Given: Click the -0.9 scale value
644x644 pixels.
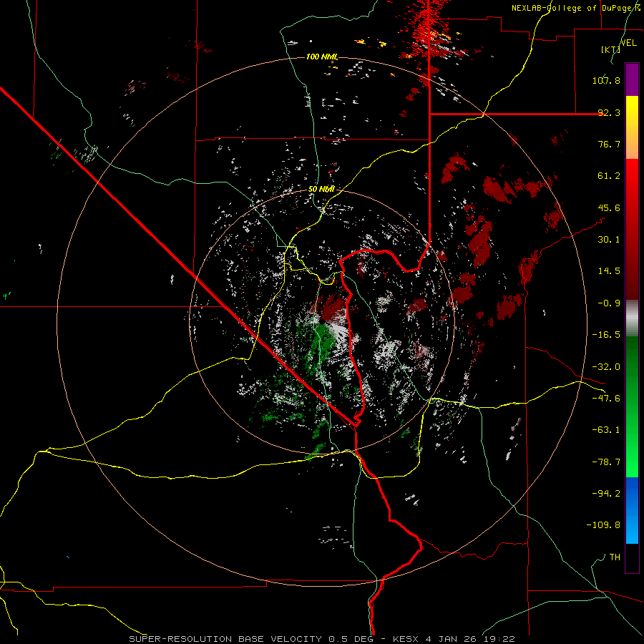Looking at the screenshot, I should pyautogui.click(x=609, y=303).
